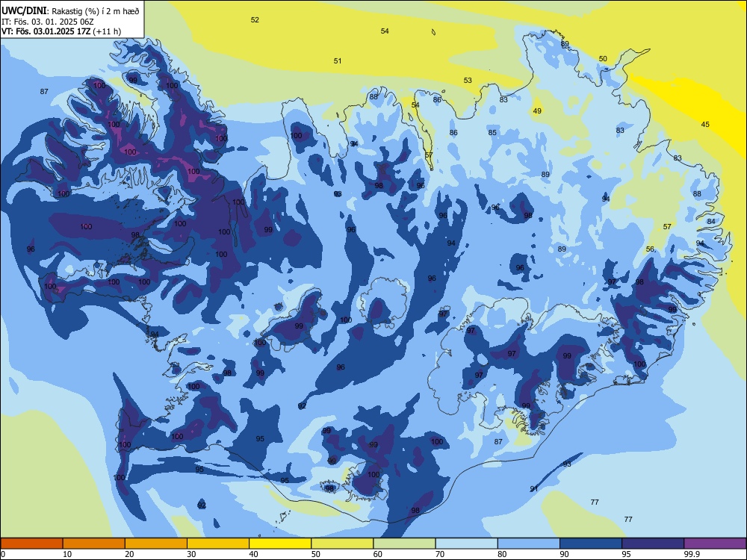Click the dark navy 95–99.9 legend swatch
747x560 pixels.
point(653,544)
